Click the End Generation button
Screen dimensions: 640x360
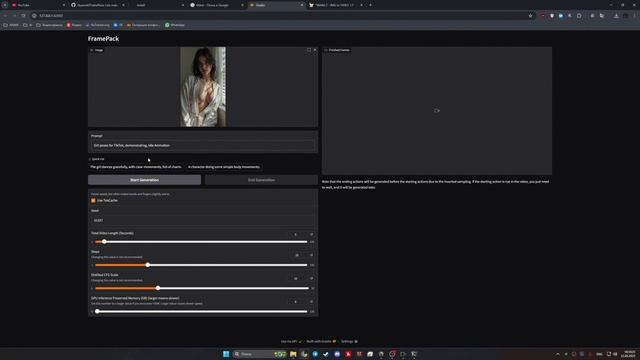[261, 180]
